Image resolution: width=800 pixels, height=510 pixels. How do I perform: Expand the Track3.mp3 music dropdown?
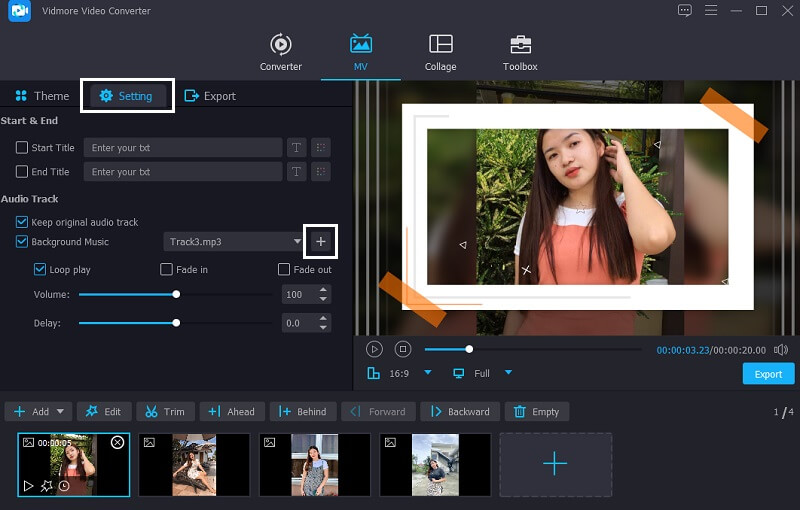tap(297, 242)
